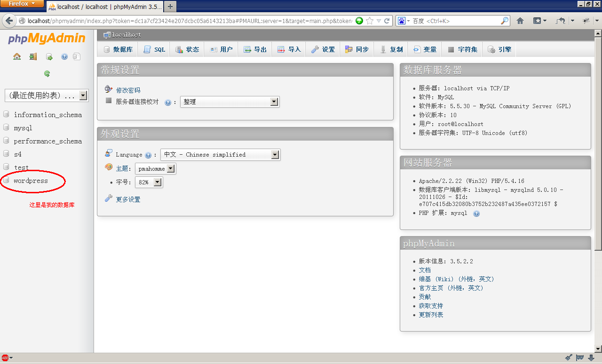Image resolution: width=602 pixels, height=364 pixels.
Task: Open the 引擎 tab
Action: pos(499,49)
